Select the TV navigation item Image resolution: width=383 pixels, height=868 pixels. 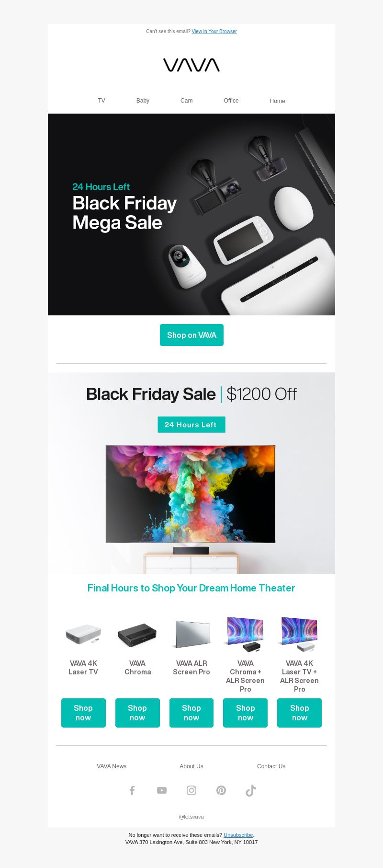(101, 101)
